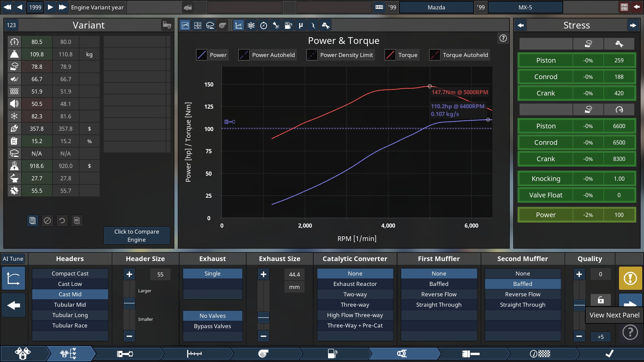Click the quality slider handle

[x=579, y=305]
